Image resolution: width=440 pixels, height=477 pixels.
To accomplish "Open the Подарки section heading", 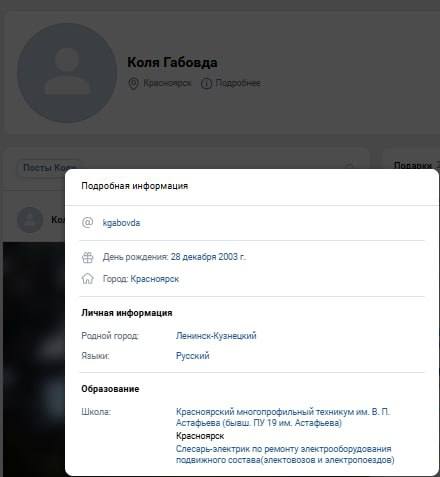I will [413, 166].
